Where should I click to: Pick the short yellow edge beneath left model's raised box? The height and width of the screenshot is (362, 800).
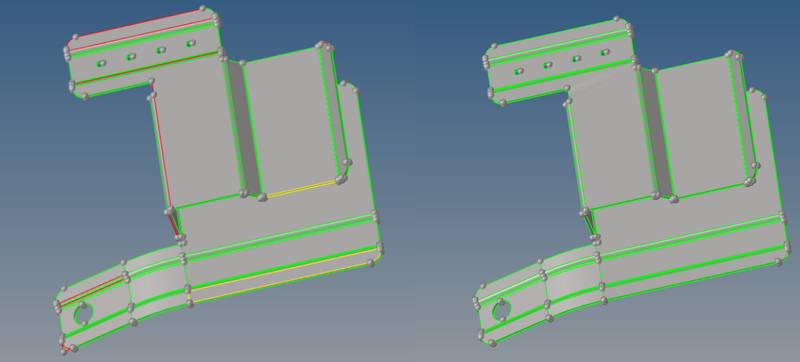click(x=301, y=188)
